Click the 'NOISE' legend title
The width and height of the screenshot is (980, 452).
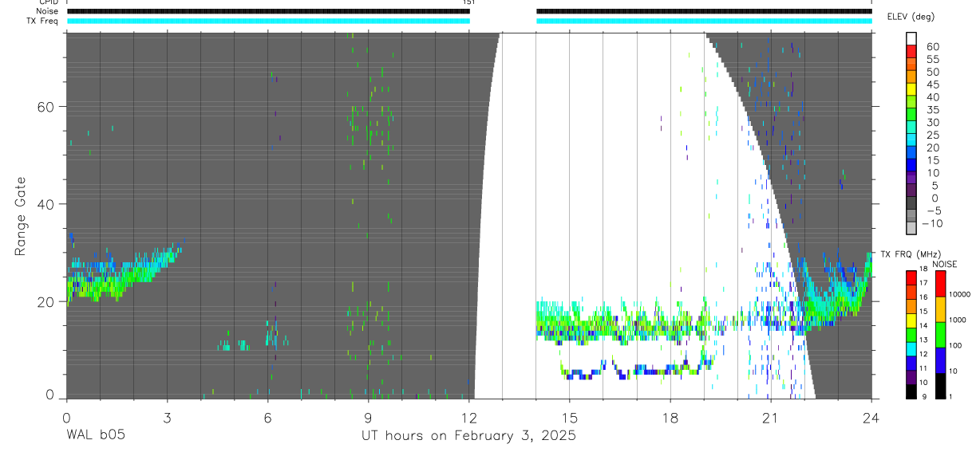(x=945, y=264)
